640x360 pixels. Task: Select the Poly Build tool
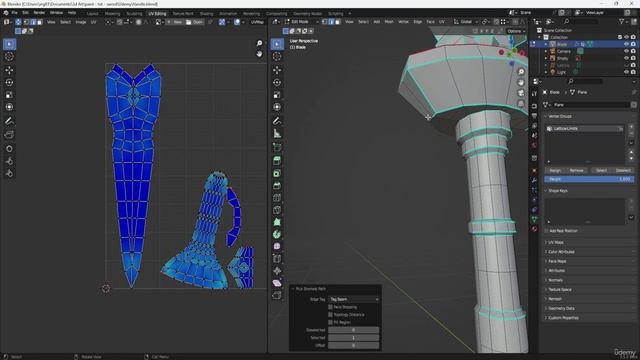(x=277, y=222)
